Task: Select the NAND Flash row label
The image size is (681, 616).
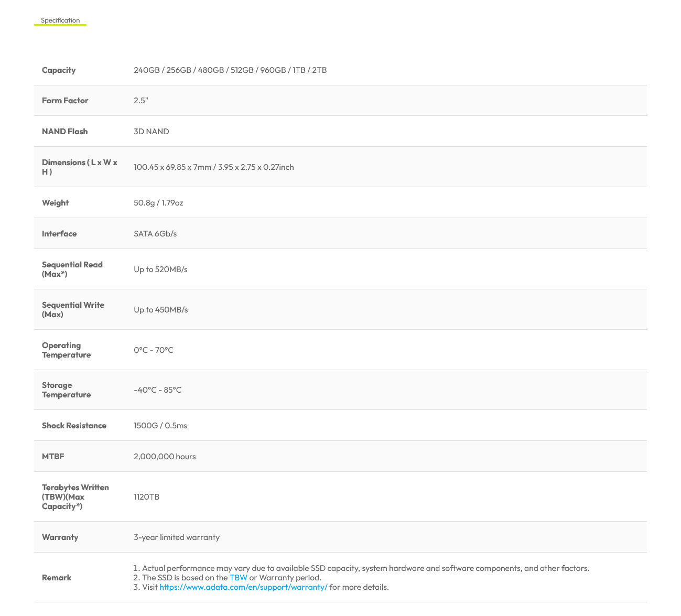Action: [x=64, y=132]
